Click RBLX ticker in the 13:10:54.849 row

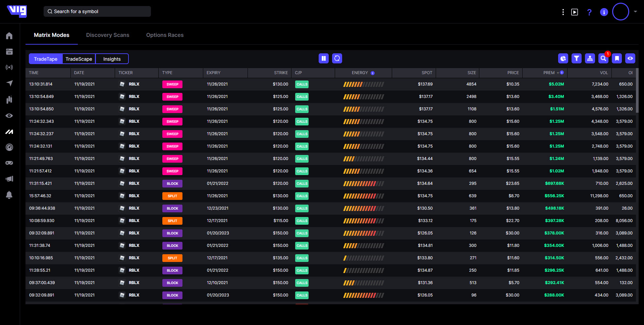pos(134,97)
